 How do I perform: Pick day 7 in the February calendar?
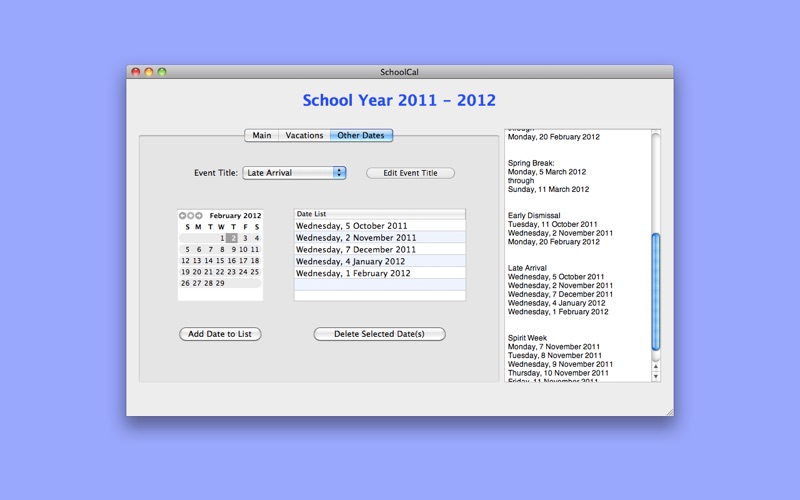[210, 249]
